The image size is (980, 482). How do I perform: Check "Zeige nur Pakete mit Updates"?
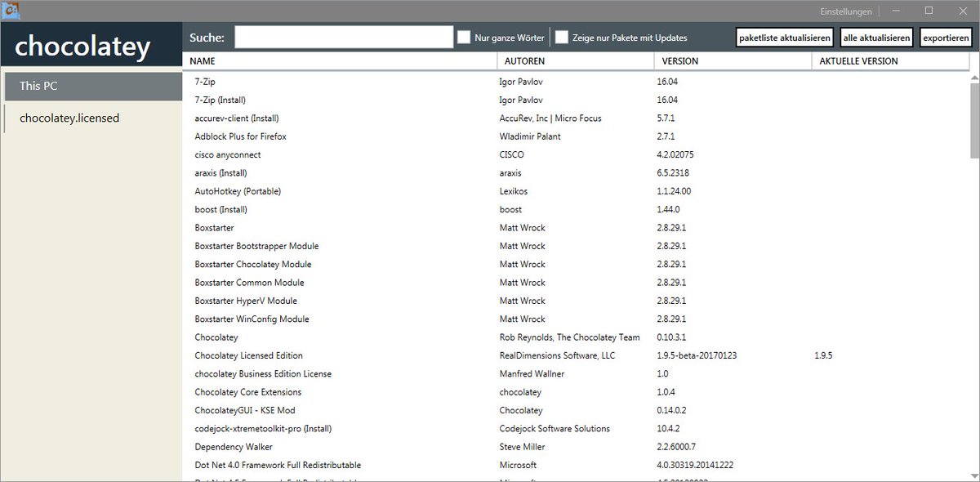(561, 37)
